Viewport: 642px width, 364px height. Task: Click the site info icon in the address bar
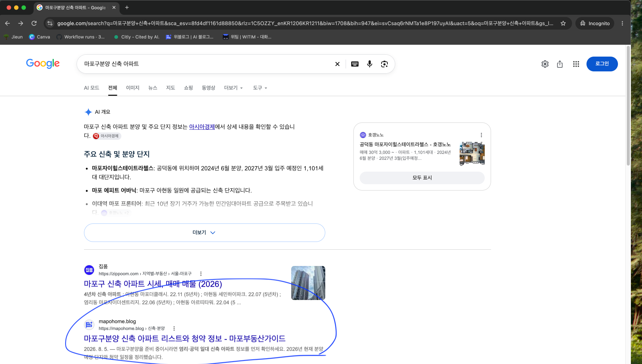(x=50, y=23)
